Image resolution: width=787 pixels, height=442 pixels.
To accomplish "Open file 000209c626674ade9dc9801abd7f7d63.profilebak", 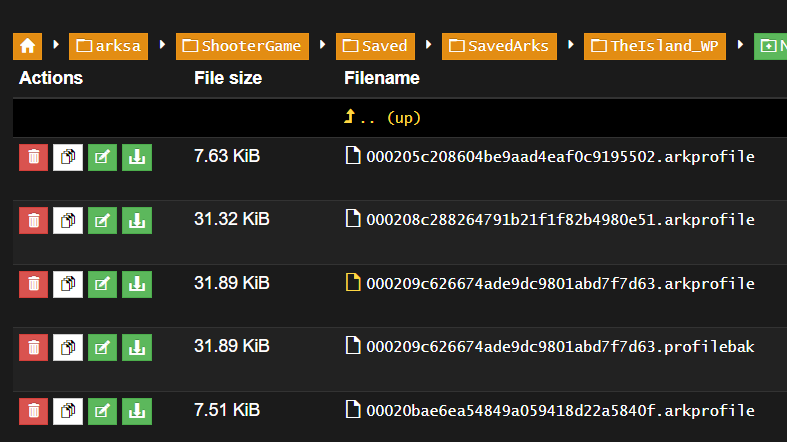I will point(560,347).
